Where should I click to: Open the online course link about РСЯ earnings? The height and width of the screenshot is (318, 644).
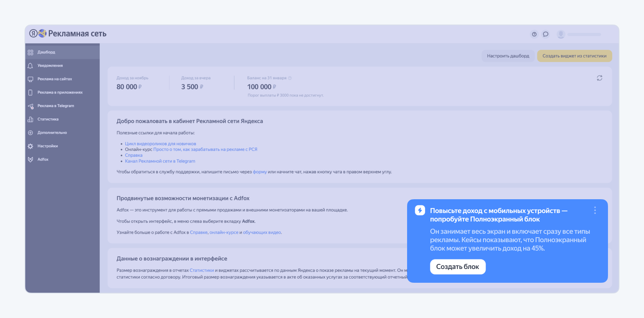205,149
